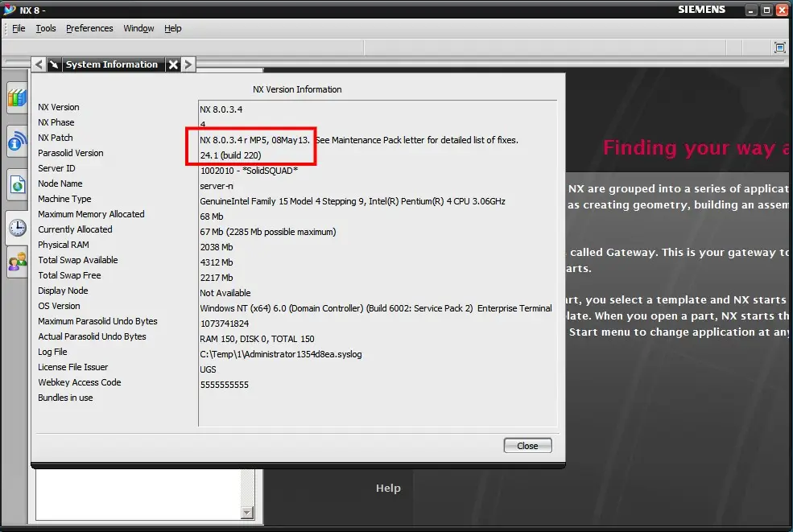Image resolution: width=793 pixels, height=532 pixels.
Task: Click the Physical RAM label
Action: click(x=64, y=245)
